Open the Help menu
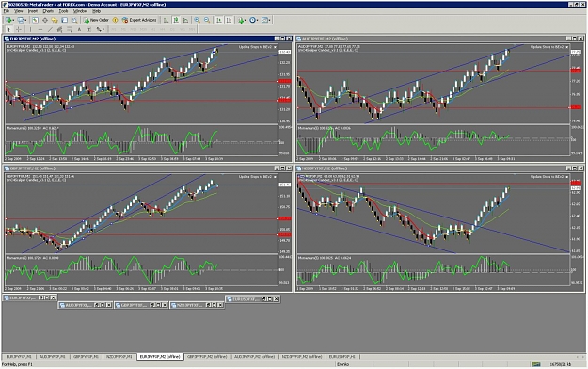This screenshot has height=369, width=588. point(96,11)
